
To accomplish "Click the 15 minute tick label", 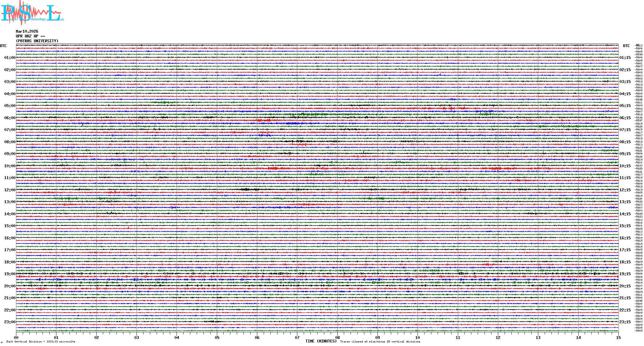I will click(618, 337).
